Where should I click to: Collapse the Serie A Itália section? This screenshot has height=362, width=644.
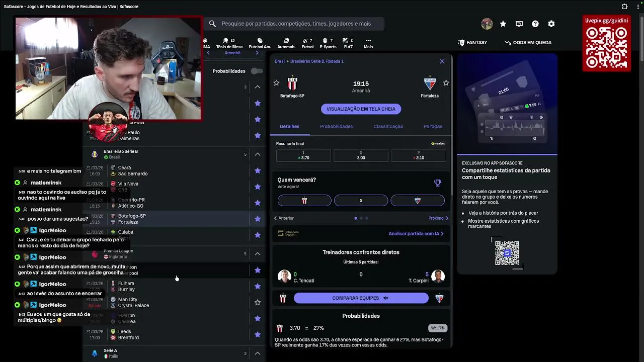point(258,353)
